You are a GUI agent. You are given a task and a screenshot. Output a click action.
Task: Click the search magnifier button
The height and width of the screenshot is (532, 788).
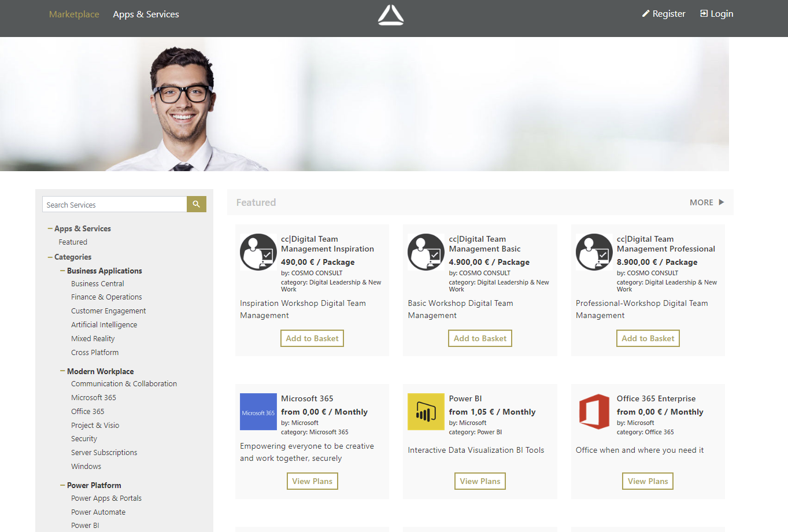196,204
